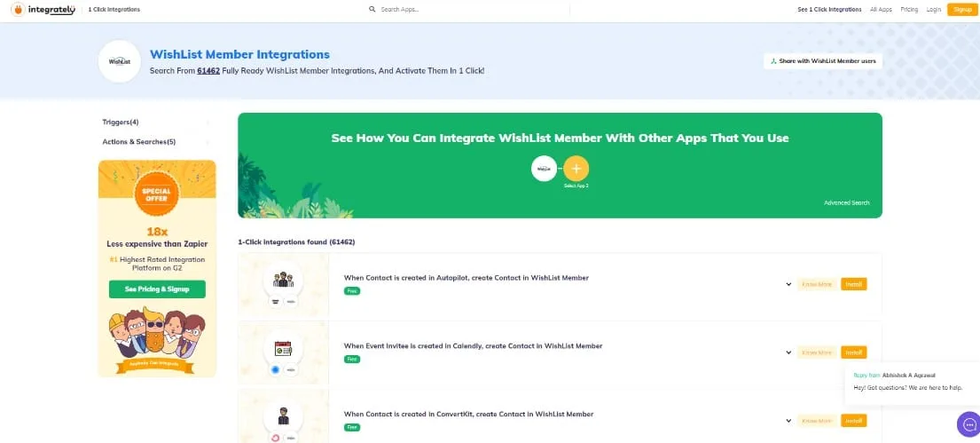The width and height of the screenshot is (980, 443).
Task: Open the chat reply from Abhishek A Agrawal
Action: (x=912, y=382)
